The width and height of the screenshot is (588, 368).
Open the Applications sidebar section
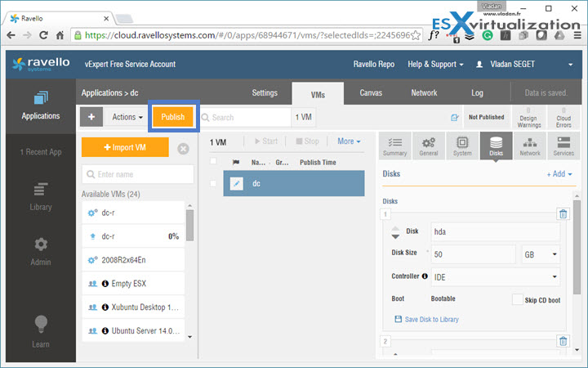click(x=41, y=105)
